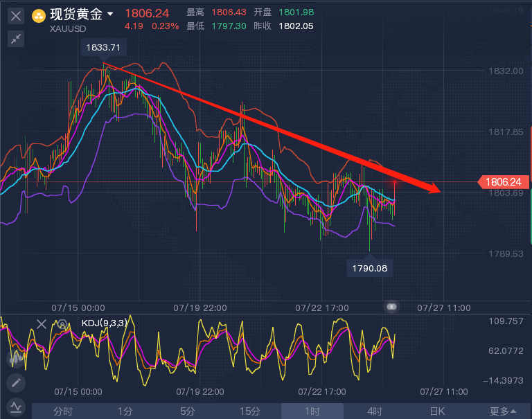Remove the KDJ indicator panel
Viewport: 532px width, 419px height.
(42, 323)
